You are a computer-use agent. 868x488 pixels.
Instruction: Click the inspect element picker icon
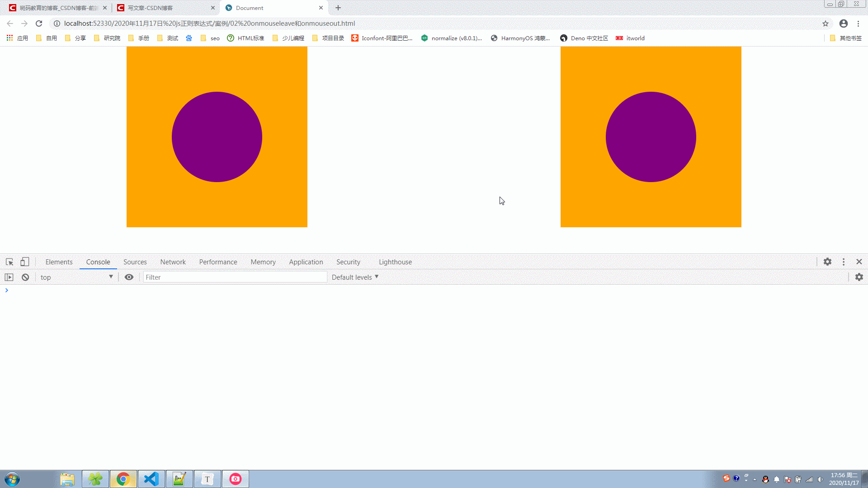coord(9,262)
